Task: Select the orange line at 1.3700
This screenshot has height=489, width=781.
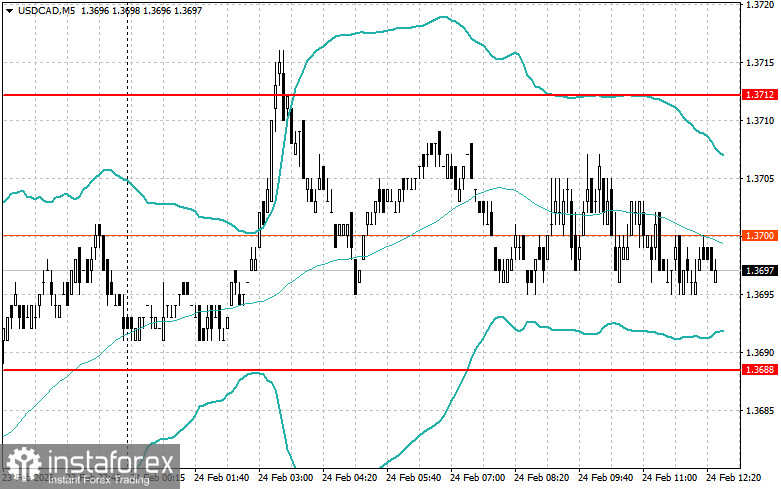Action: click(x=371, y=236)
